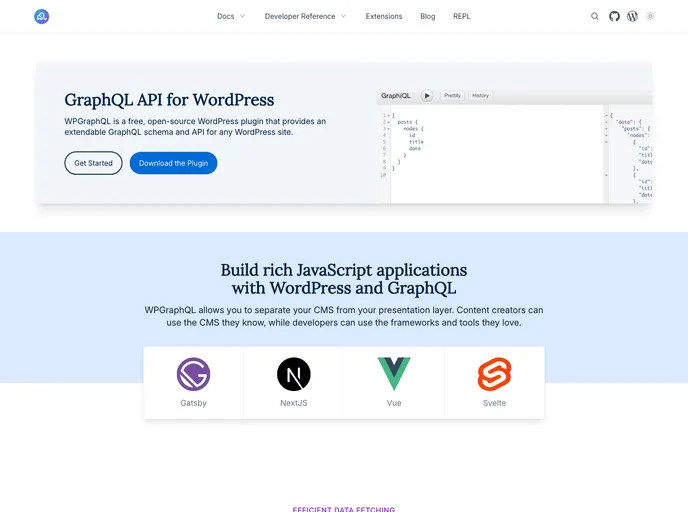Toggle the light/dark theme sun icon
The height and width of the screenshot is (512, 688).
650,16
